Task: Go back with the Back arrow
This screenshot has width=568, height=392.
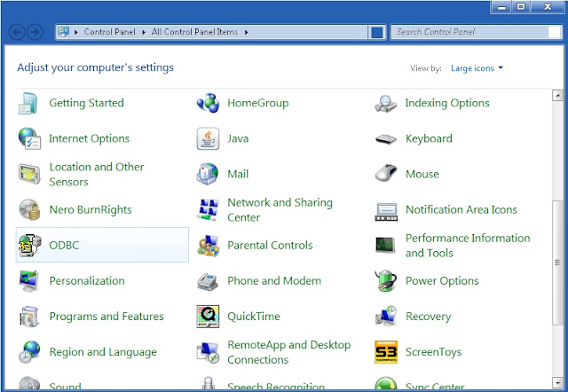Action: click(17, 32)
